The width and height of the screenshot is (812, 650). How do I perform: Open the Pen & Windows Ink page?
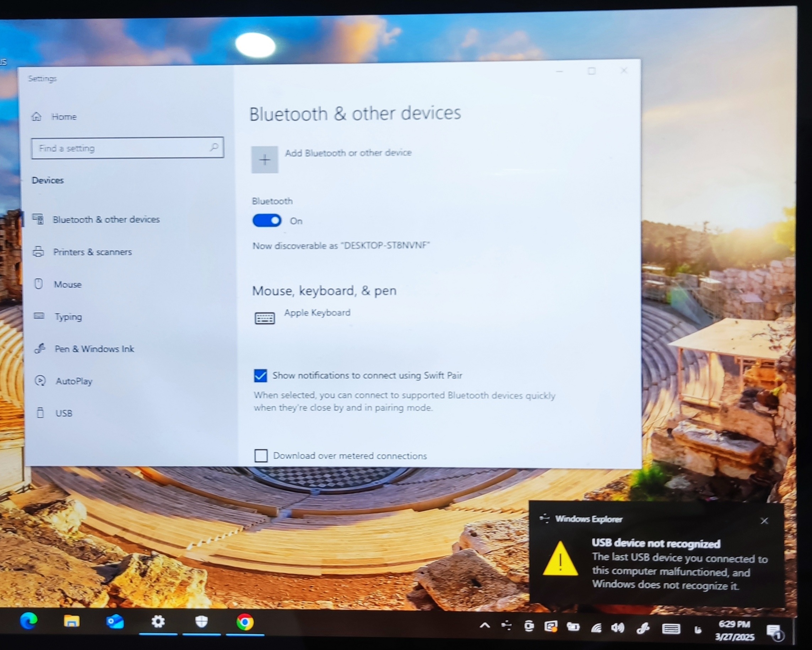coord(94,349)
